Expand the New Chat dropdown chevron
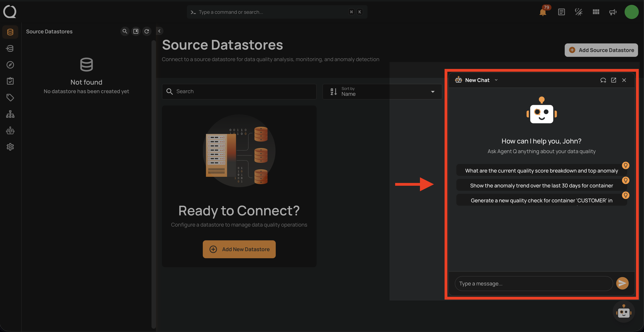Screen dimensions: 644x332 (496, 80)
